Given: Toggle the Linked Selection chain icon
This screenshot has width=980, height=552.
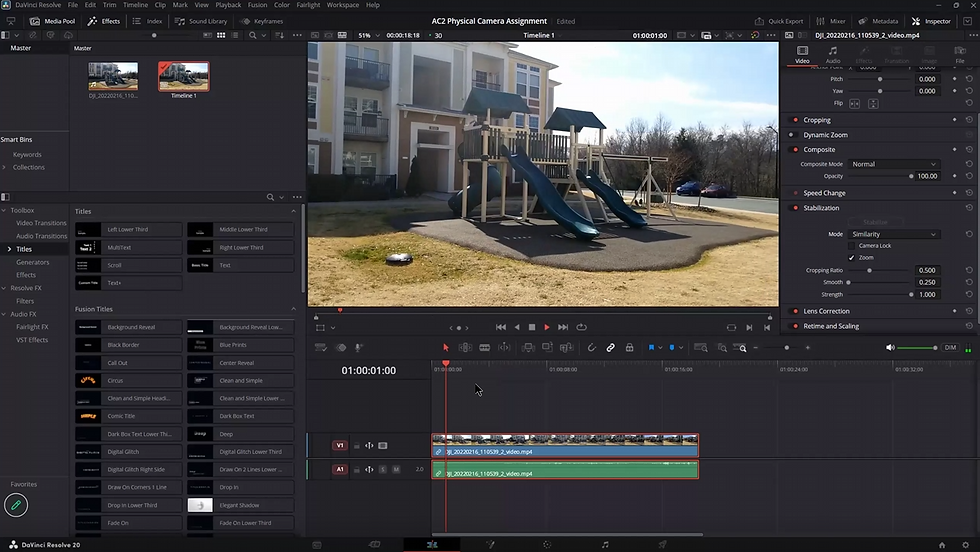Looking at the screenshot, I should [611, 348].
